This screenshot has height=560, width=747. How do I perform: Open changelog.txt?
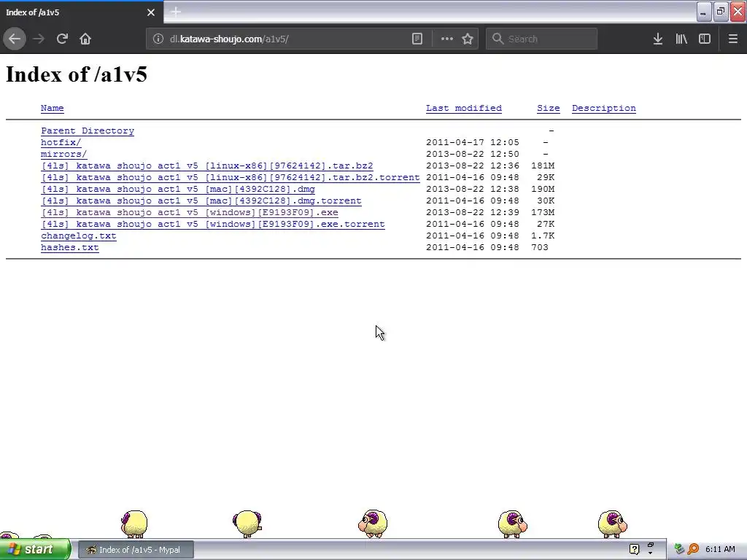coord(79,236)
